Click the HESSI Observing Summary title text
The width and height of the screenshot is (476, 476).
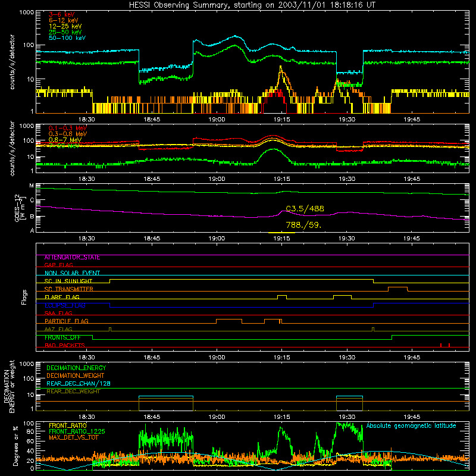pyautogui.click(x=252, y=5)
